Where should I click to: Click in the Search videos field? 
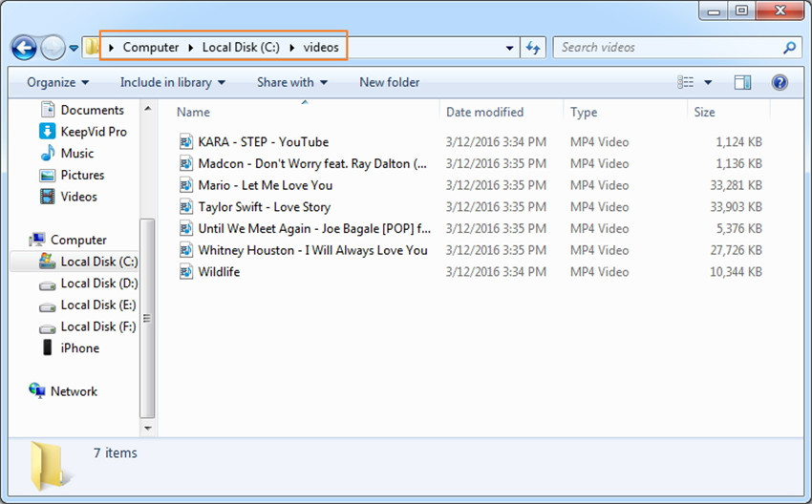pos(669,47)
